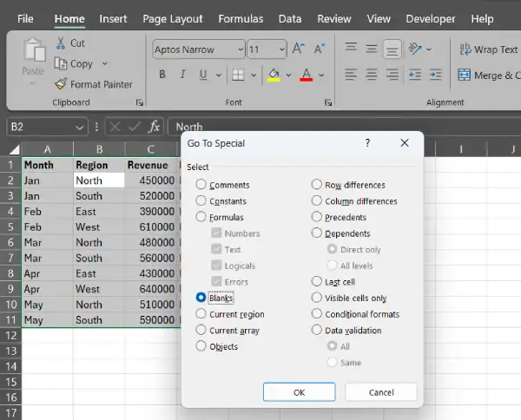Image resolution: width=521 pixels, height=420 pixels.
Task: Select the Constants radio option
Action: pos(201,200)
